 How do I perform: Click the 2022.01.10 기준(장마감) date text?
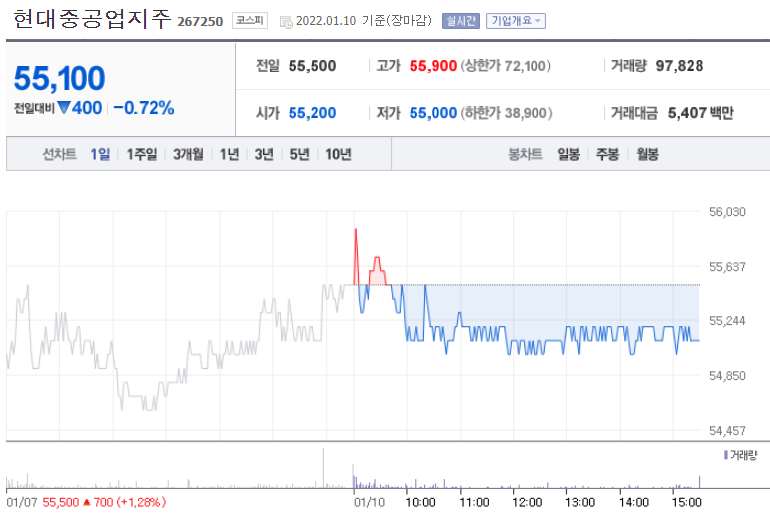364,21
